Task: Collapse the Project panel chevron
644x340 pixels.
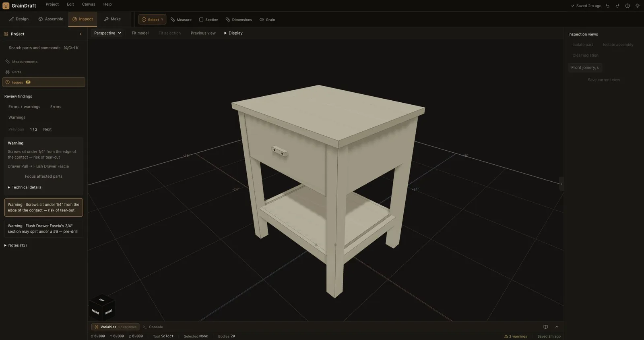Action: click(80, 34)
